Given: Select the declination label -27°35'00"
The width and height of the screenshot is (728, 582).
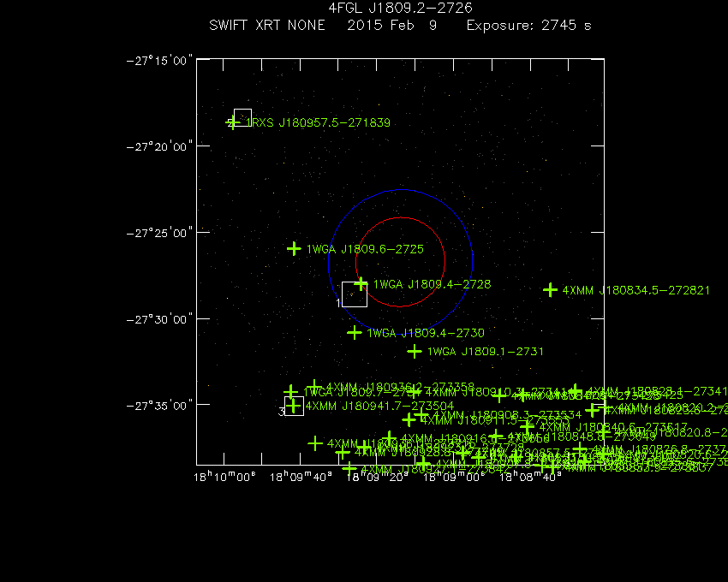Looking at the screenshot, I should pos(159,406).
